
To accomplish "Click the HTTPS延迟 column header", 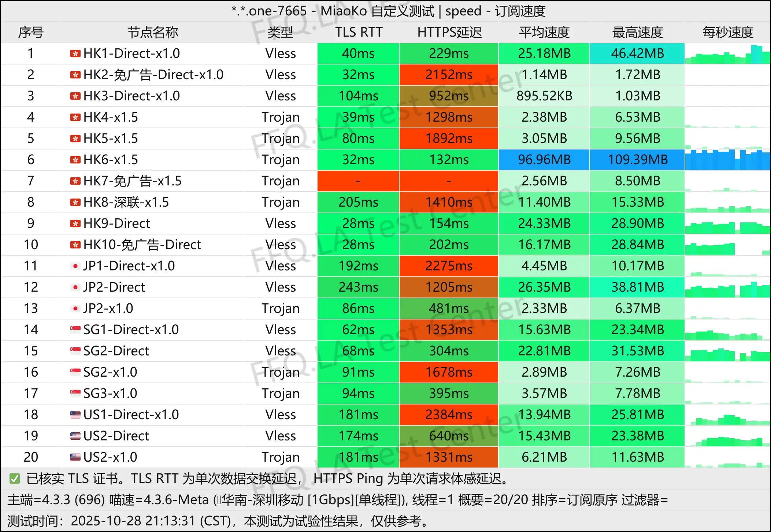I will coord(449,33).
